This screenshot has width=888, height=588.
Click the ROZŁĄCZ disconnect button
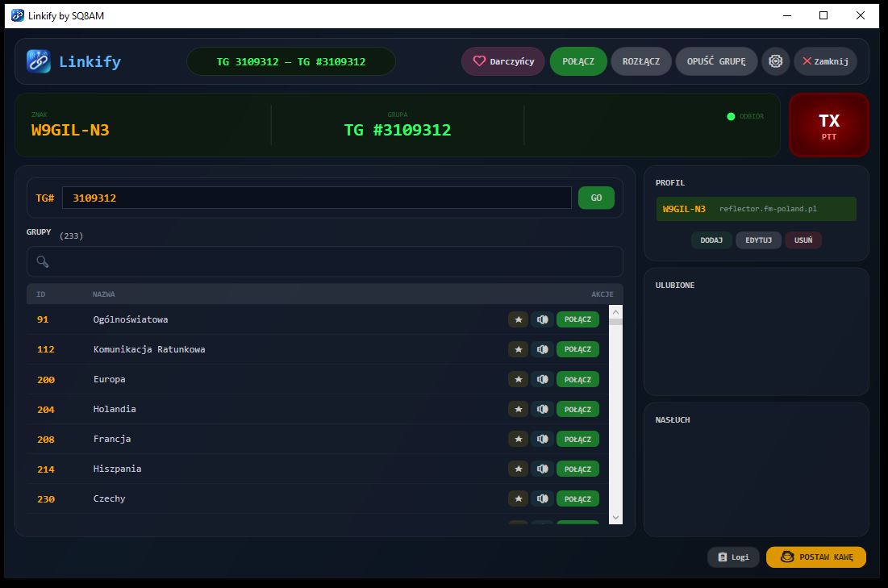coord(640,61)
